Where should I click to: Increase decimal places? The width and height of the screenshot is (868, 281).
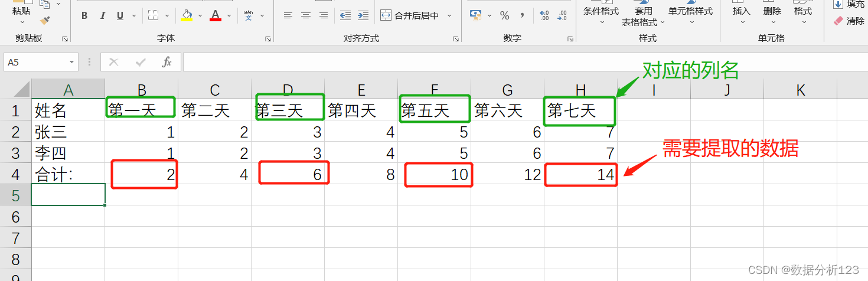coord(544,16)
